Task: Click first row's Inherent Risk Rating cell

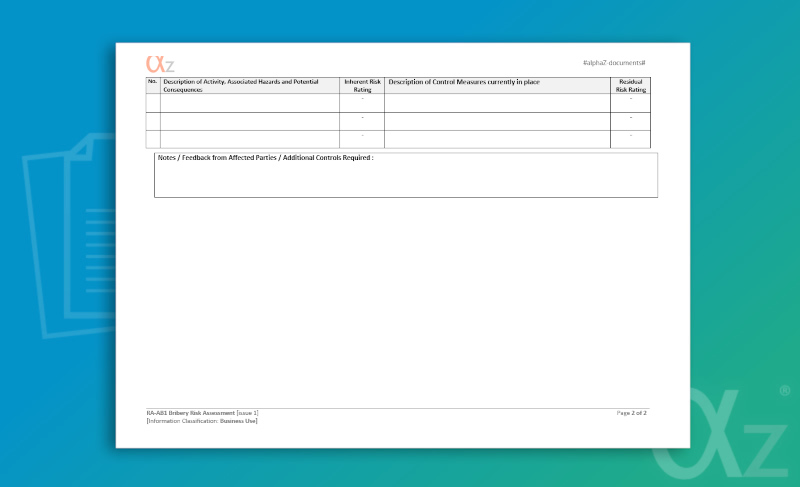Action: tap(362, 103)
